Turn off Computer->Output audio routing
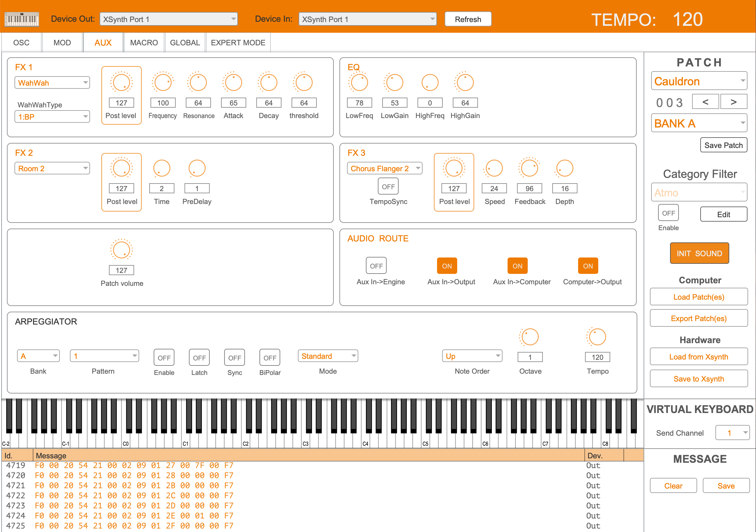This screenshot has width=756, height=532. (588, 266)
